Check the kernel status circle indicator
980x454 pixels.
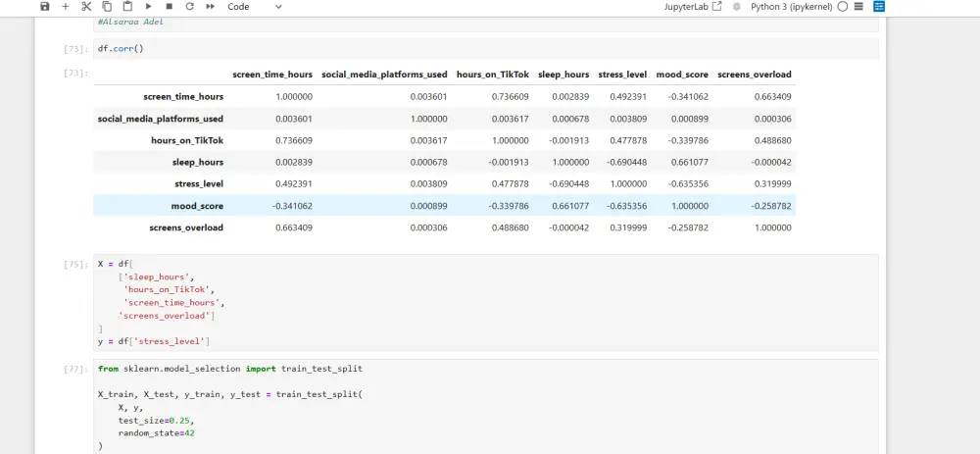842,6
